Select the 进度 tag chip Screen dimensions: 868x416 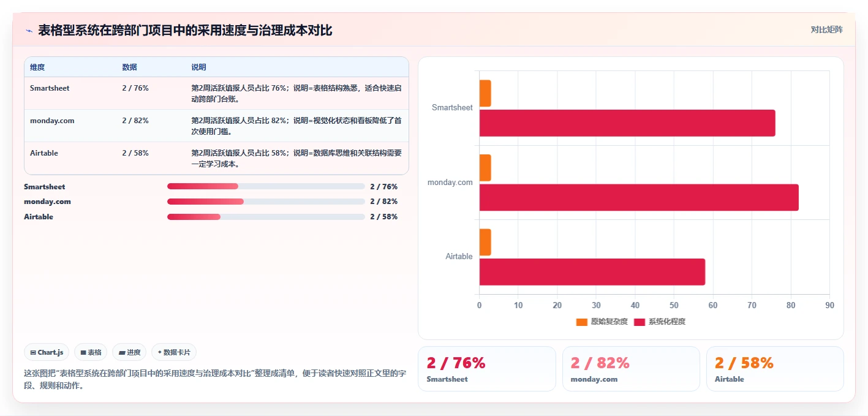pyautogui.click(x=129, y=352)
